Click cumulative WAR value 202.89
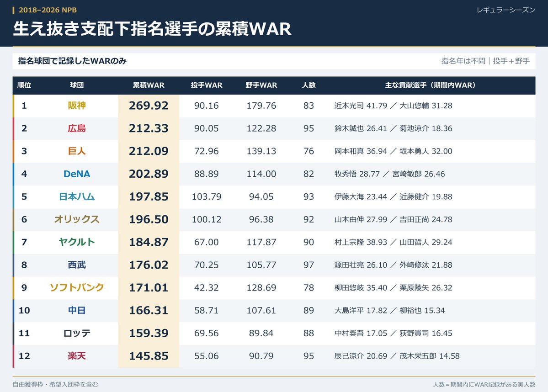 click(149, 174)
